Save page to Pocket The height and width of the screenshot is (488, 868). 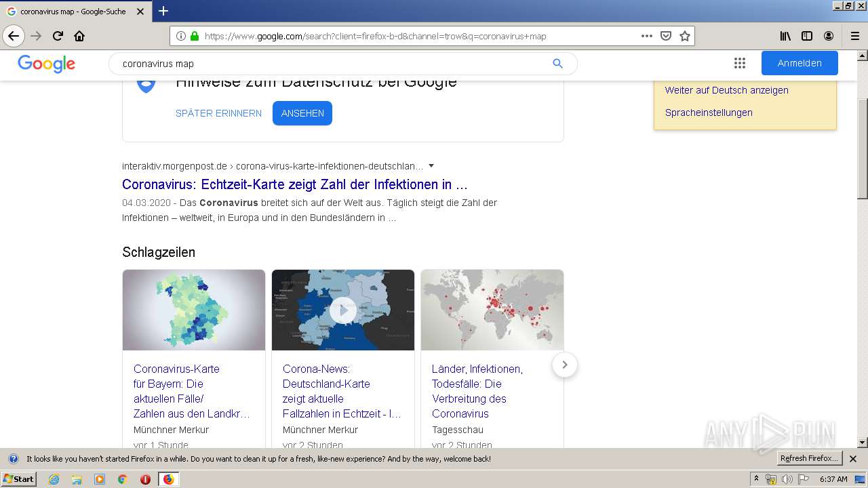[666, 36]
